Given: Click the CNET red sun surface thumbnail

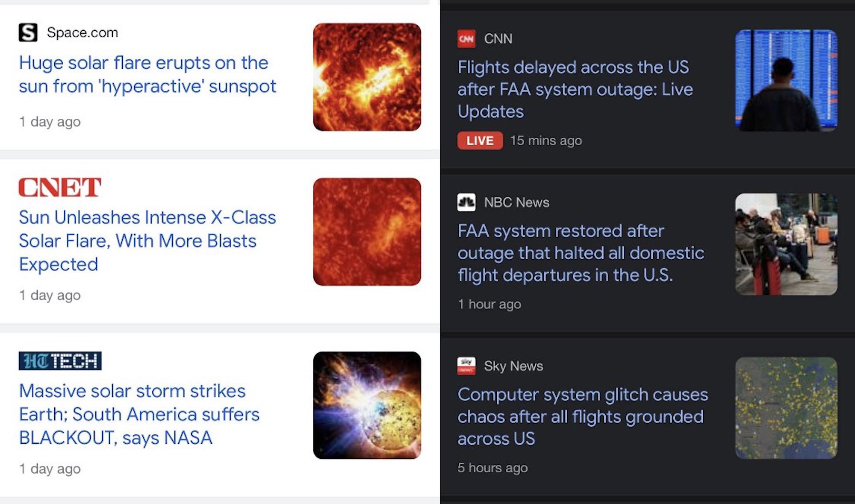Looking at the screenshot, I should point(367,232).
